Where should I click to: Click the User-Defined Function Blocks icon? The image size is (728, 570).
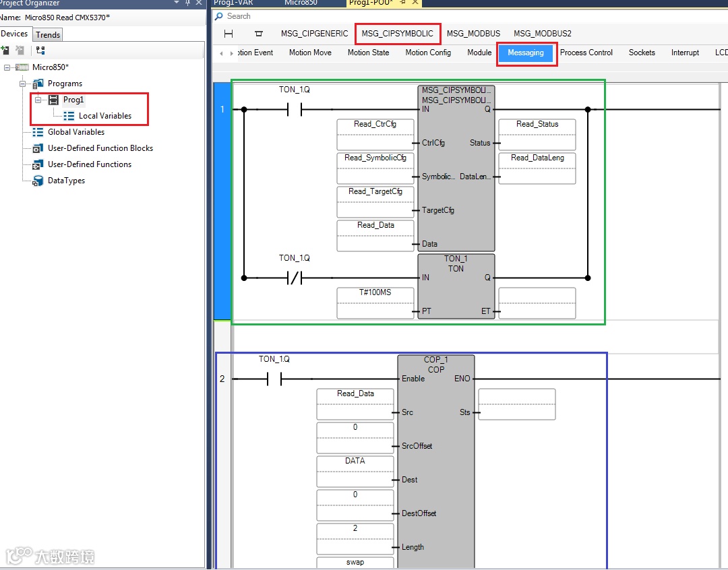(x=38, y=148)
